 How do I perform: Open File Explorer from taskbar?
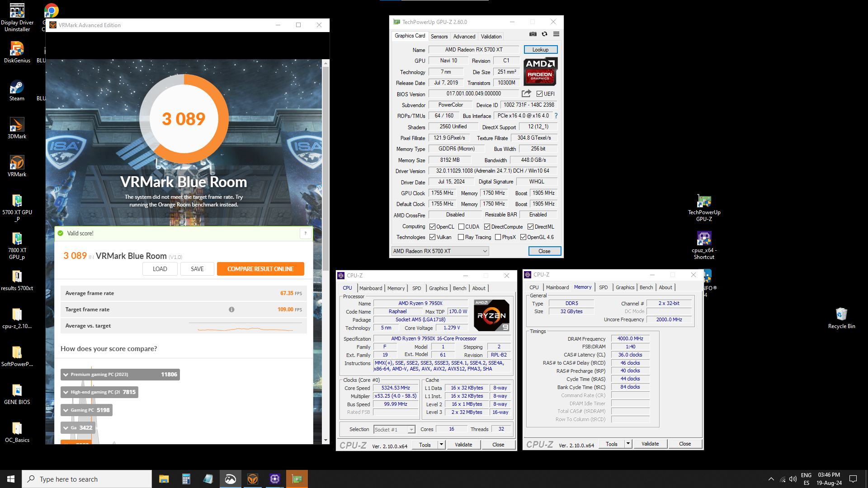point(164,479)
